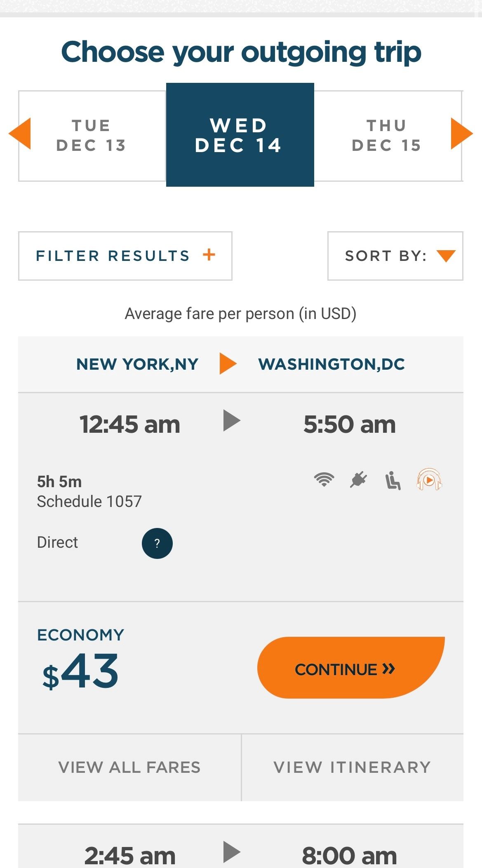Click the orange Sort By triangle arrow
Screen dimensions: 482x868
click(x=446, y=256)
